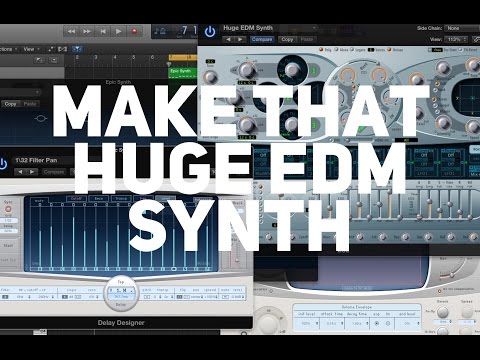Click the attack time field in envelope

pyautogui.click(x=332, y=323)
